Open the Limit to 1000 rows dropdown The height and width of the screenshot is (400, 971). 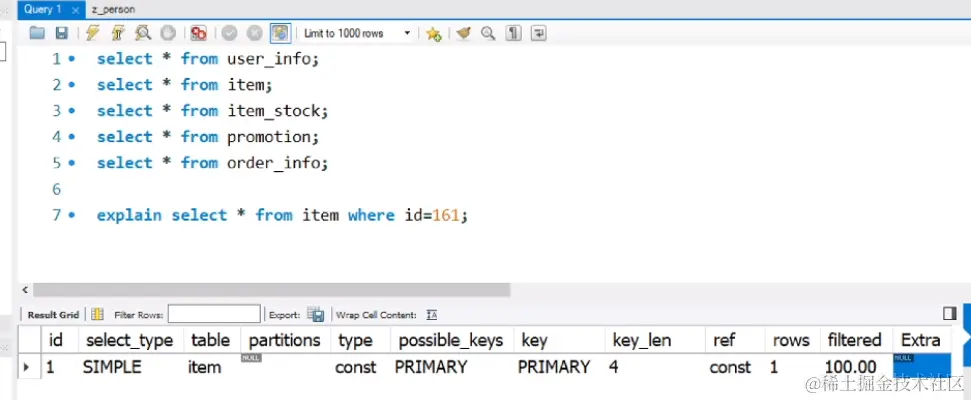(356, 33)
